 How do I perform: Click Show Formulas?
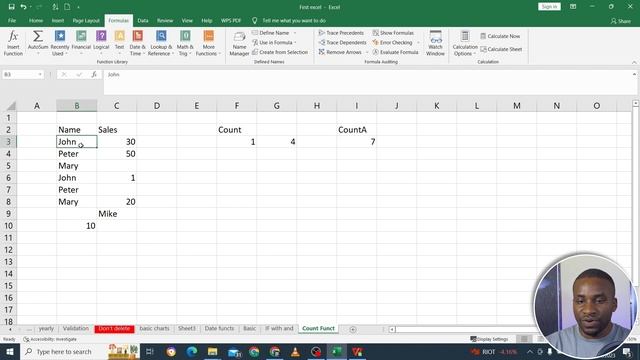click(393, 33)
